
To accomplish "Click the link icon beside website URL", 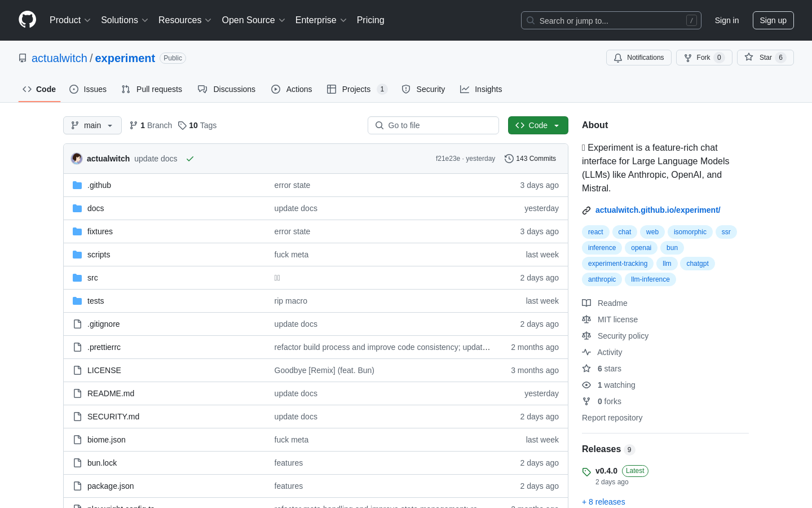I will click(x=586, y=211).
